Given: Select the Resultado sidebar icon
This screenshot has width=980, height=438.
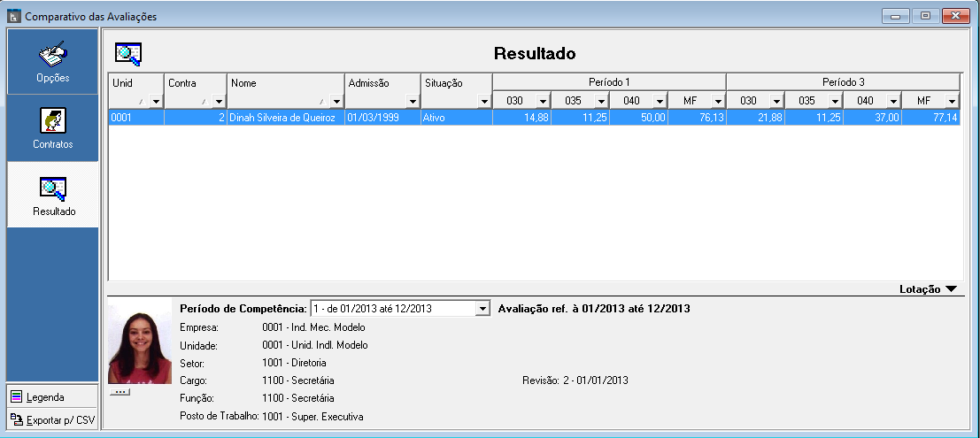Looking at the screenshot, I should pyautogui.click(x=54, y=195).
